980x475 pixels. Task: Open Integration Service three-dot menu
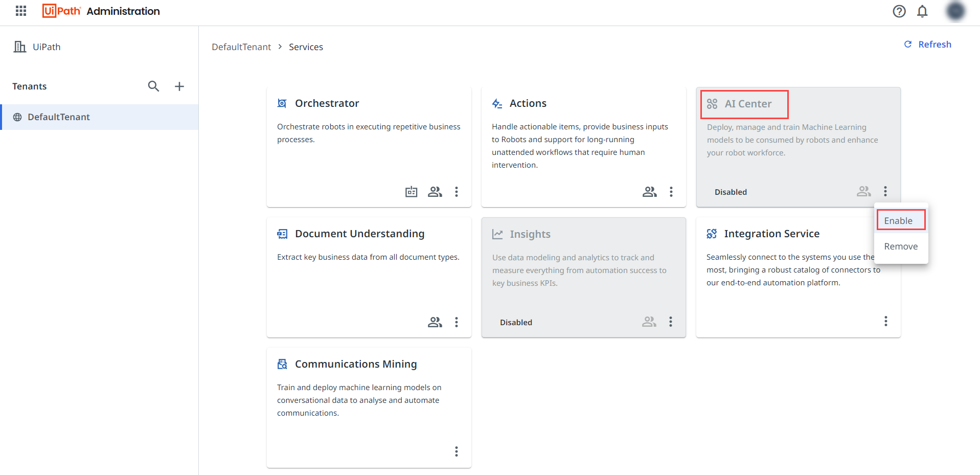[x=886, y=321]
